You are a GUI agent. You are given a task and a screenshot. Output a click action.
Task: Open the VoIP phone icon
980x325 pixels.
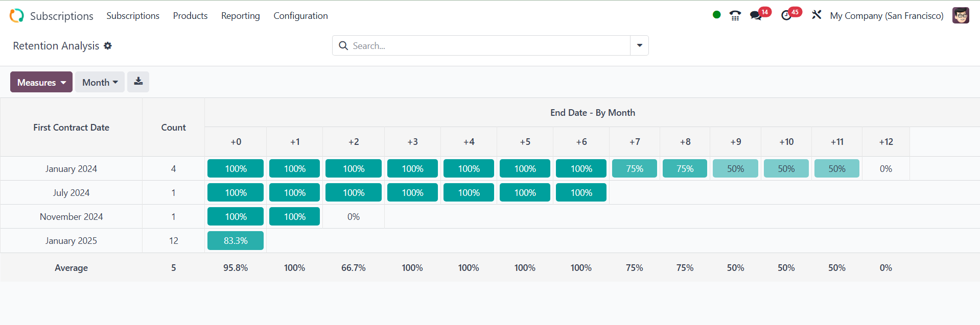pyautogui.click(x=735, y=16)
